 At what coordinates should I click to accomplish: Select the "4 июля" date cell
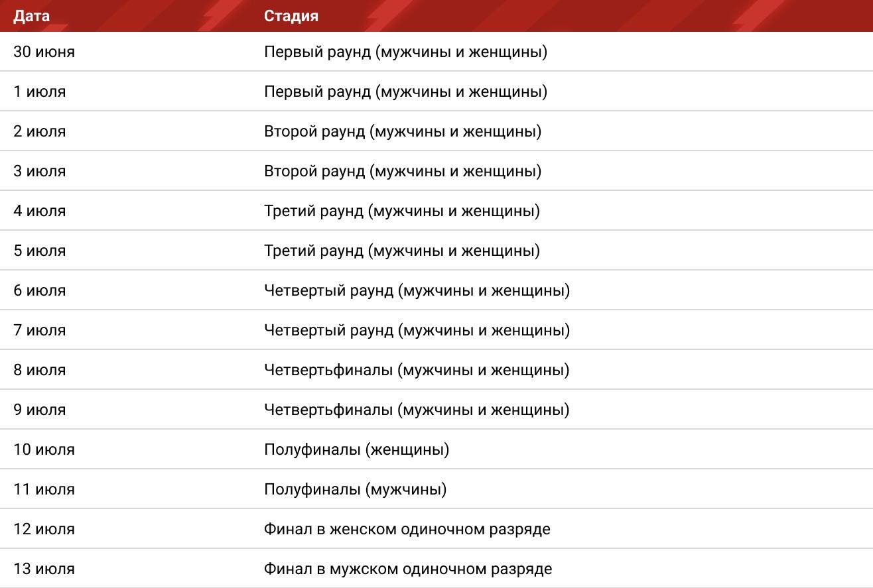[40, 211]
